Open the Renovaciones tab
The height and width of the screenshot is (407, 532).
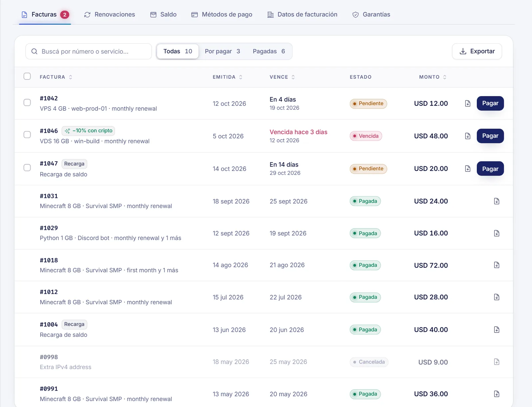109,15
